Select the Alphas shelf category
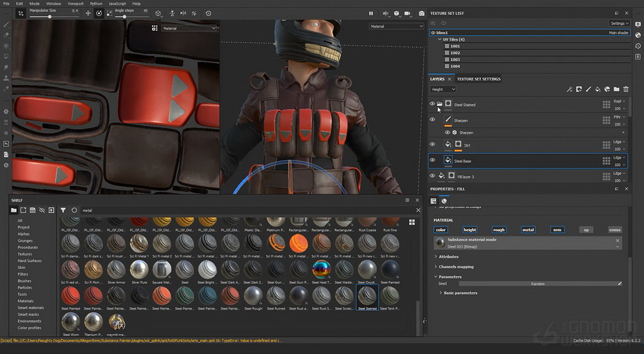 [x=23, y=234]
